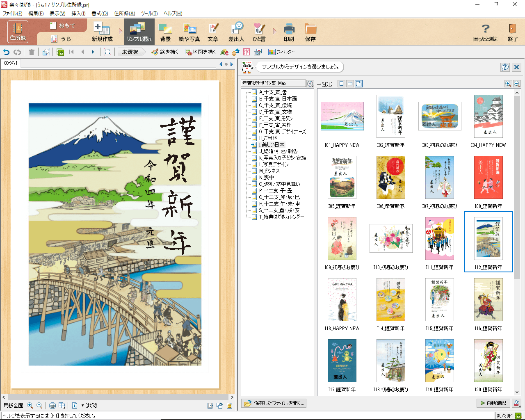
Task: Open the 表示(V) menu
Action: tap(57, 14)
